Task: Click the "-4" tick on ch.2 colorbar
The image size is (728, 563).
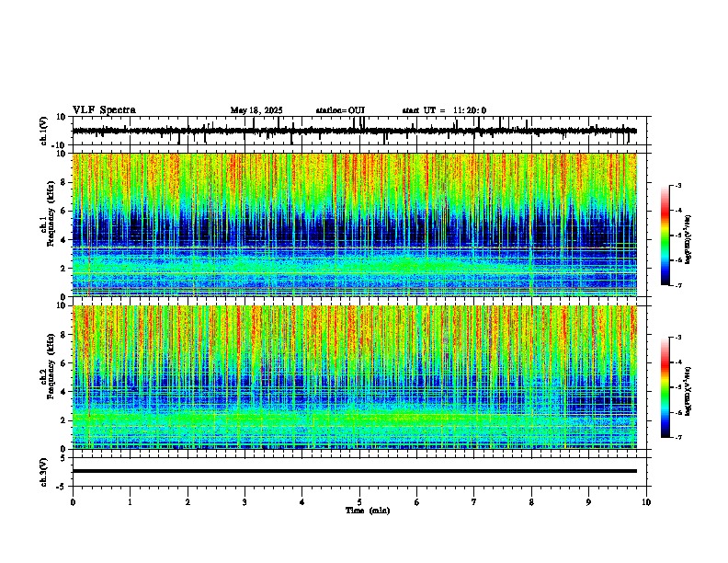Action: point(677,362)
